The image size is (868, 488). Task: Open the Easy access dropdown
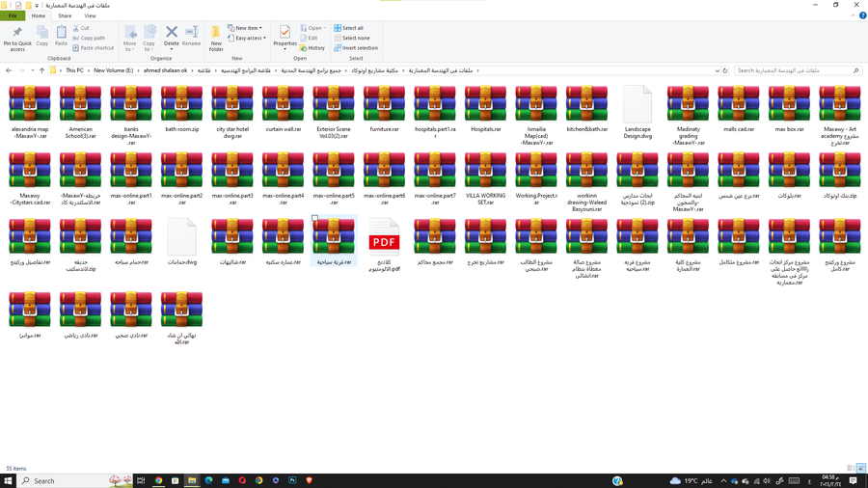tap(249, 39)
